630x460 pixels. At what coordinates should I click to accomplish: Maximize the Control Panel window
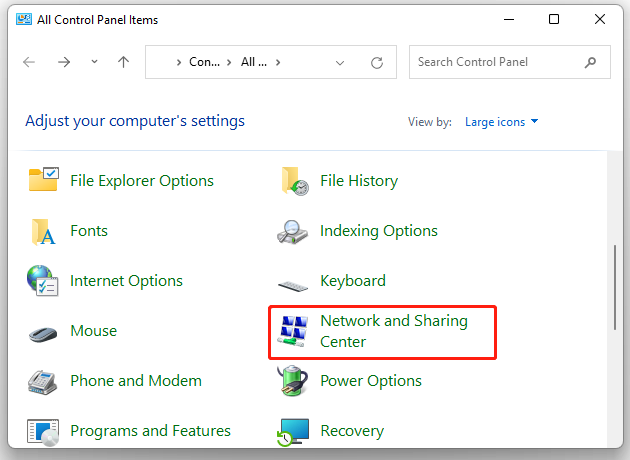tap(554, 19)
